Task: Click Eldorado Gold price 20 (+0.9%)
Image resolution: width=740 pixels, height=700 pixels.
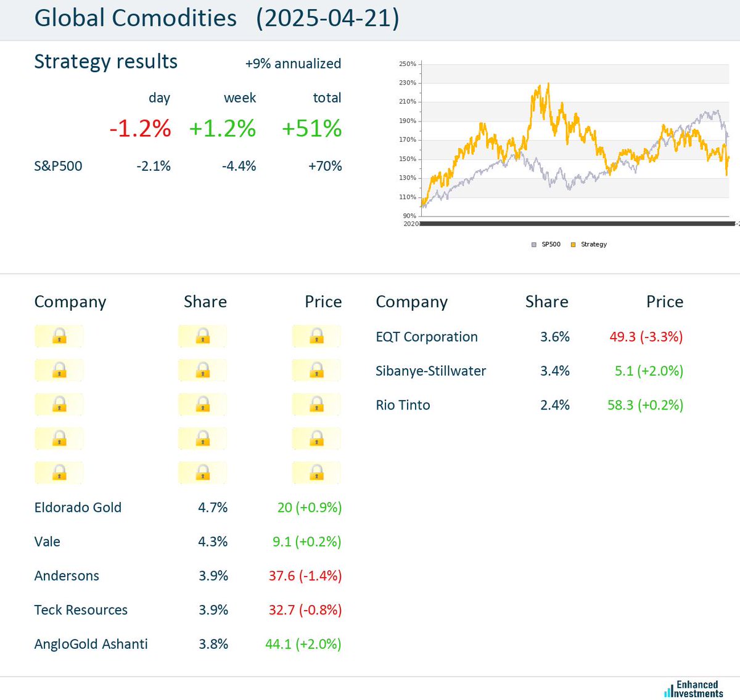Action: point(310,508)
